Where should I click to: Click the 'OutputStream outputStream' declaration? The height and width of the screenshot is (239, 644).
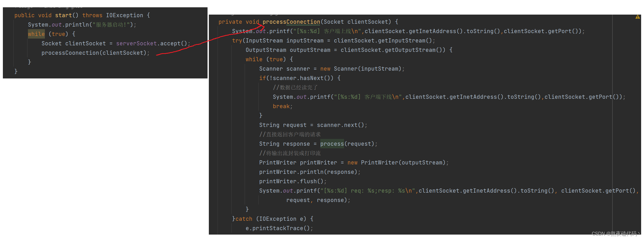click(288, 50)
